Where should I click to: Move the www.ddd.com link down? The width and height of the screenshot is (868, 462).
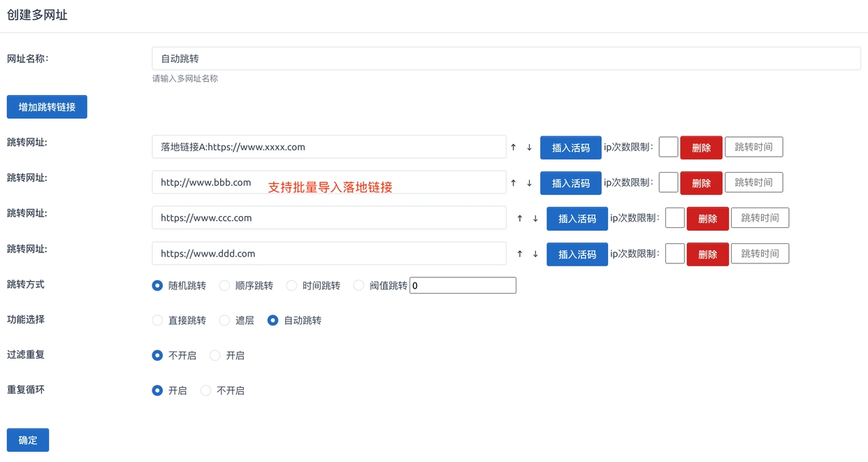[x=535, y=254]
